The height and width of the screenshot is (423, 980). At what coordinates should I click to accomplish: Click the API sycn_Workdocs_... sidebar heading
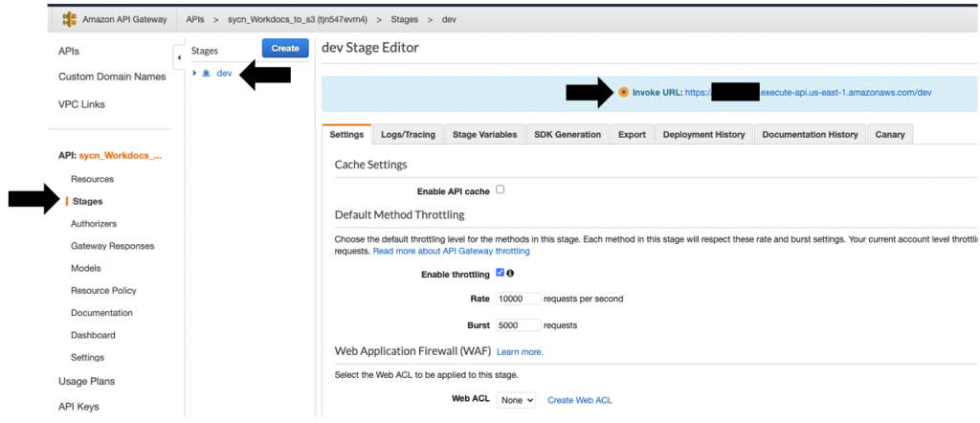coord(110,156)
